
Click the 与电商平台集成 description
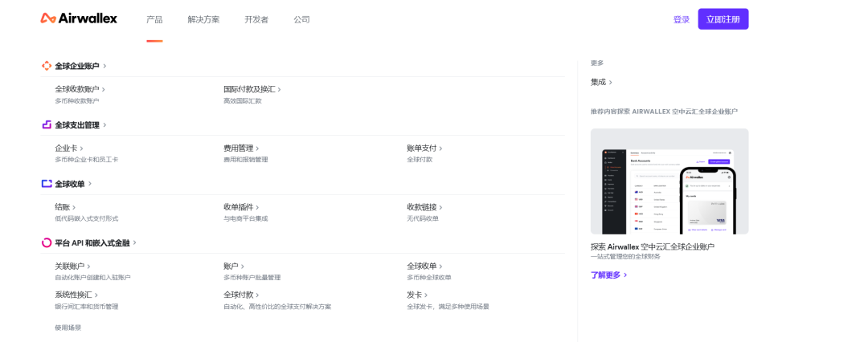click(x=246, y=218)
